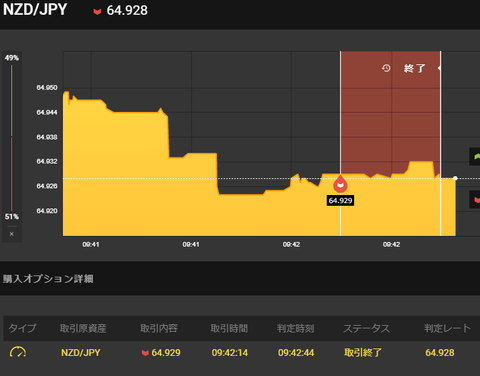Click the 取引終了 status cell
Screen dimensions: 480x376
[363, 353]
